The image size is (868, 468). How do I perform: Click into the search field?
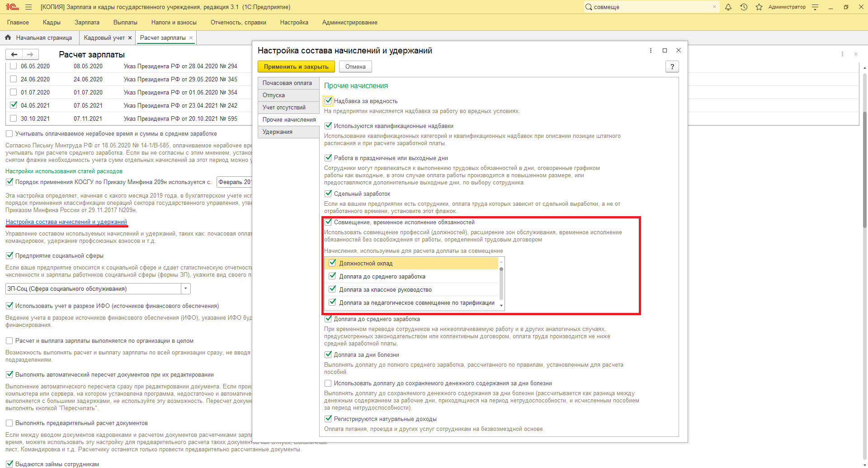tap(651, 7)
